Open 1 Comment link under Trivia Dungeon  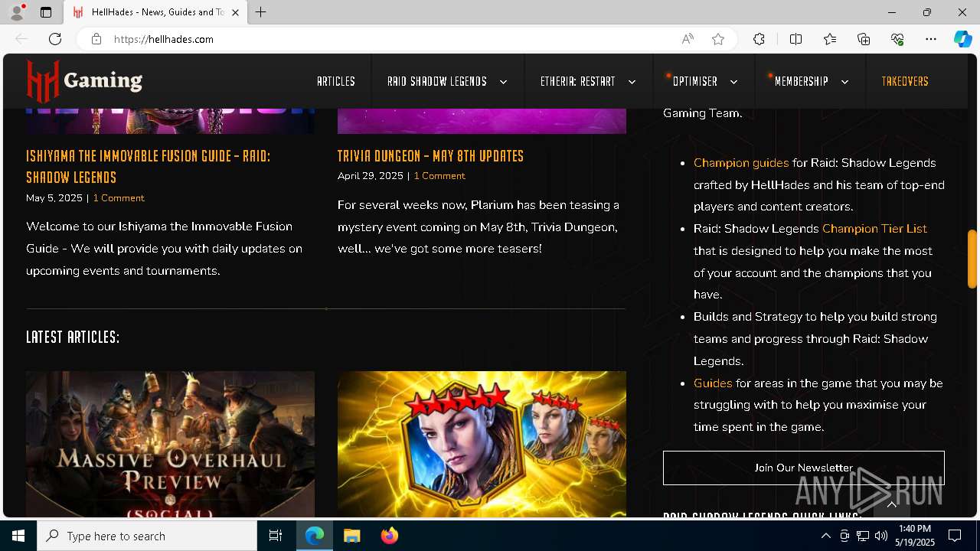(439, 175)
